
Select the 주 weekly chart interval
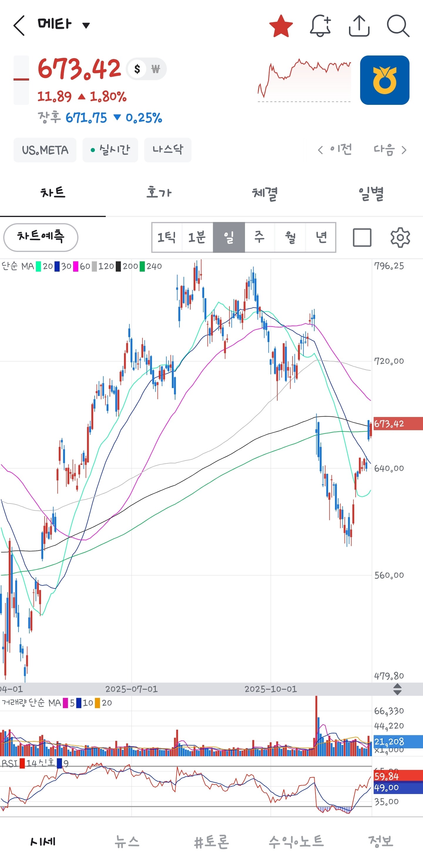coord(260,237)
